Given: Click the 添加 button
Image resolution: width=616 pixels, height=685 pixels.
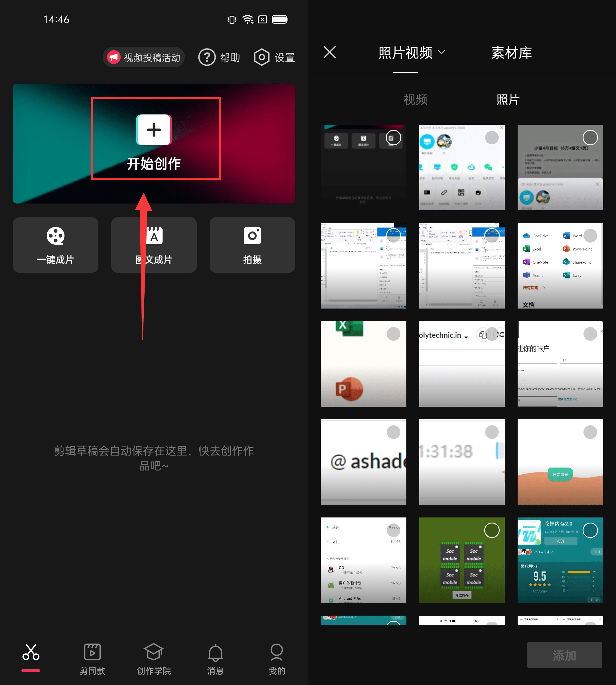Looking at the screenshot, I should click(x=564, y=655).
